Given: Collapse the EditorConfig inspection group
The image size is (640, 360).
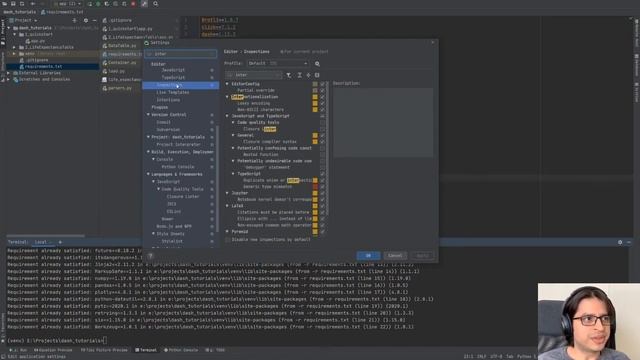Looking at the screenshot, I should coord(227,84).
